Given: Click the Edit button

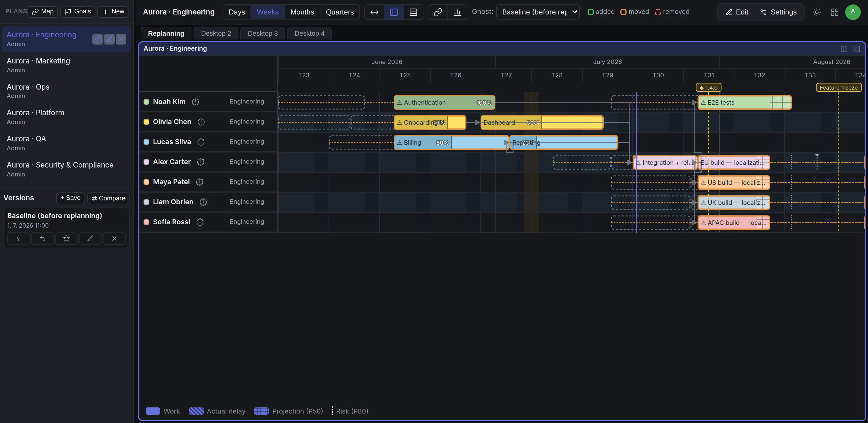Looking at the screenshot, I should pyautogui.click(x=737, y=12).
